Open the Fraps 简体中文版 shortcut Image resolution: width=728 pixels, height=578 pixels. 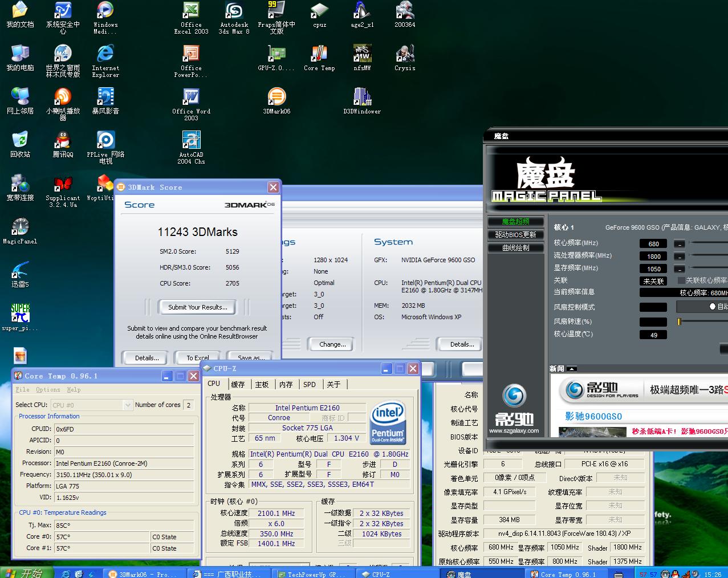[276, 18]
